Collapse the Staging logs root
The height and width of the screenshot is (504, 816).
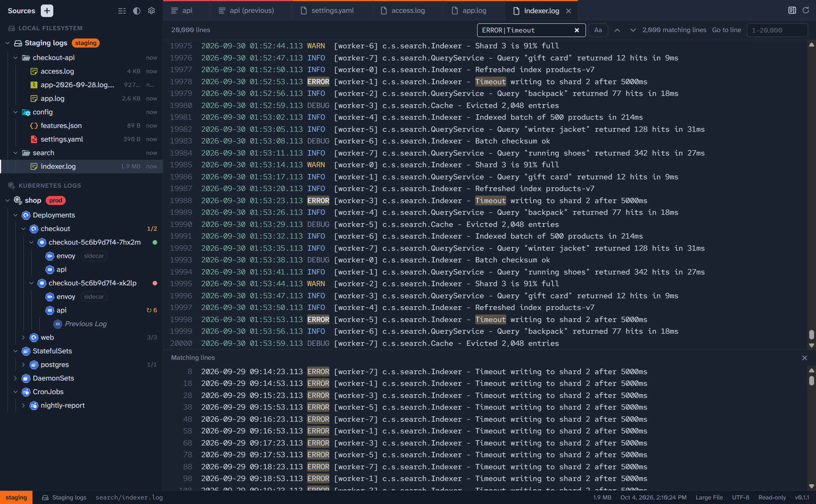click(x=8, y=43)
